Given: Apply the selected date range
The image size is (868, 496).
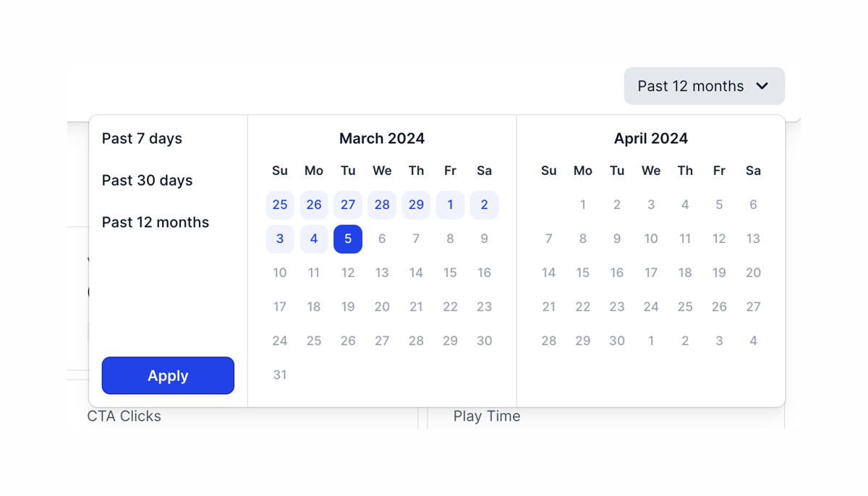Looking at the screenshot, I should (x=168, y=375).
